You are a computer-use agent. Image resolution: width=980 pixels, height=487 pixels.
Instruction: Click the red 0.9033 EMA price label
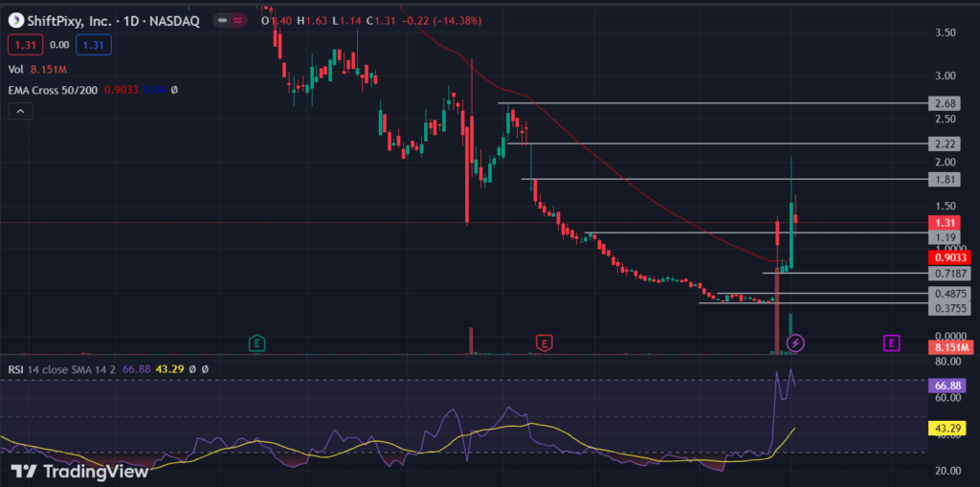click(949, 257)
